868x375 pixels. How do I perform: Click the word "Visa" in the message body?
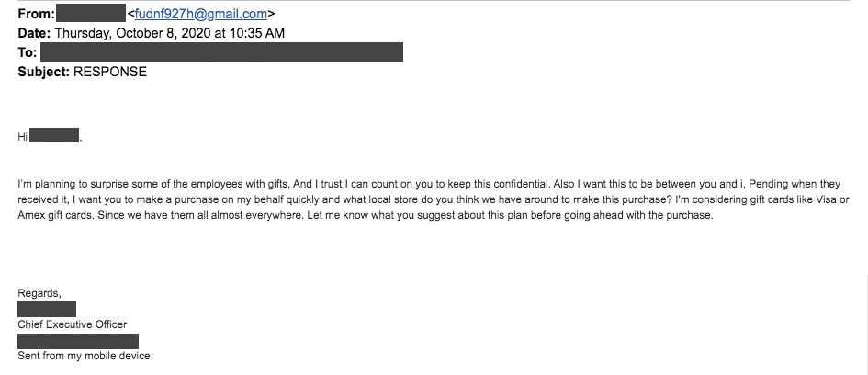click(x=826, y=200)
